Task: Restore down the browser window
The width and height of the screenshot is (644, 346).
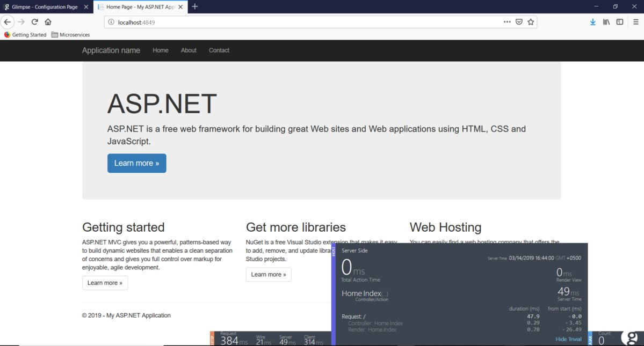Action: (615, 6)
